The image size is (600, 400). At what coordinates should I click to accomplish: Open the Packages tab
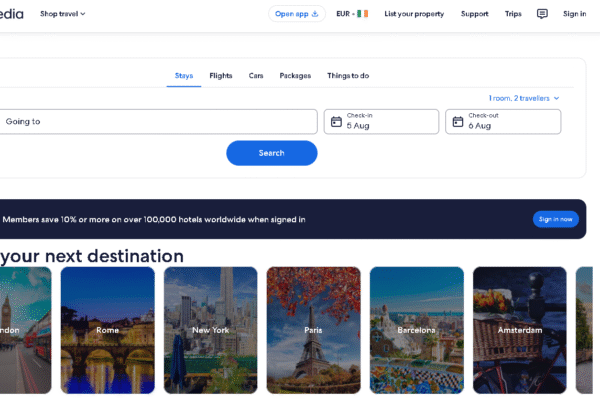[x=295, y=76]
